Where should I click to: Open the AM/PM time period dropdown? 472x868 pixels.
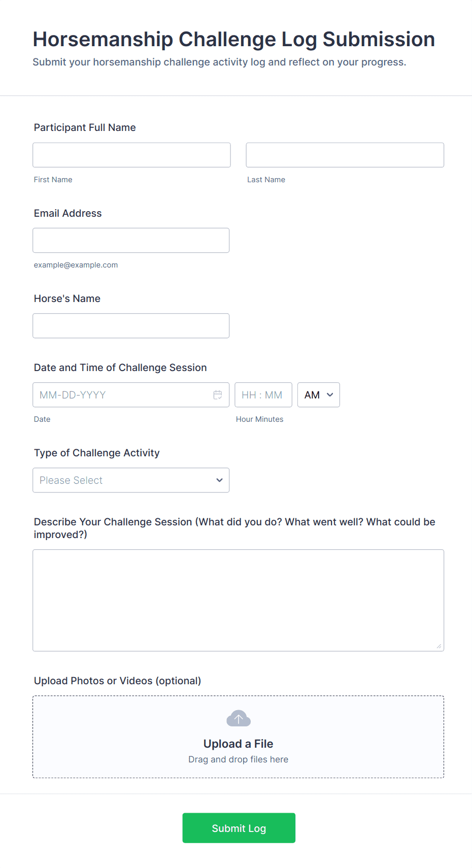click(x=318, y=395)
